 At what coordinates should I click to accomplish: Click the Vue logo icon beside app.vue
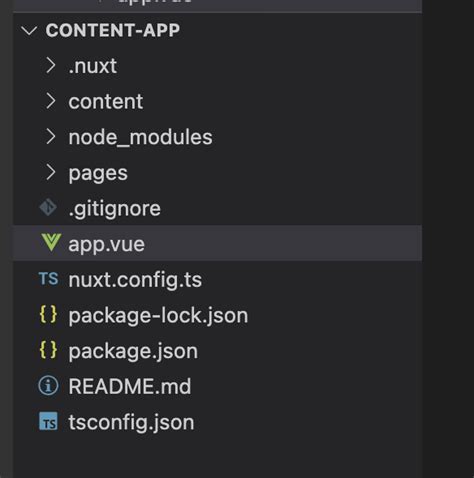pos(51,242)
